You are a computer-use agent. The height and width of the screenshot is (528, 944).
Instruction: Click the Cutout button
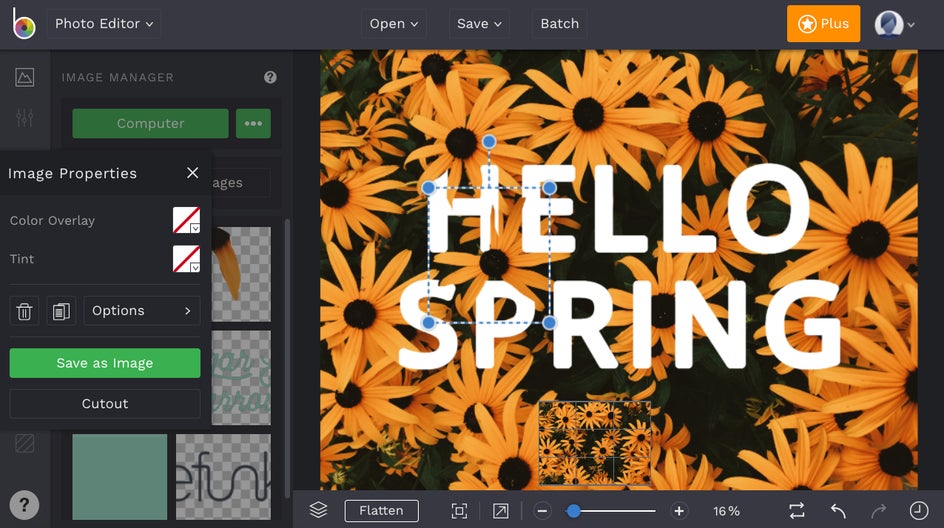(x=105, y=403)
